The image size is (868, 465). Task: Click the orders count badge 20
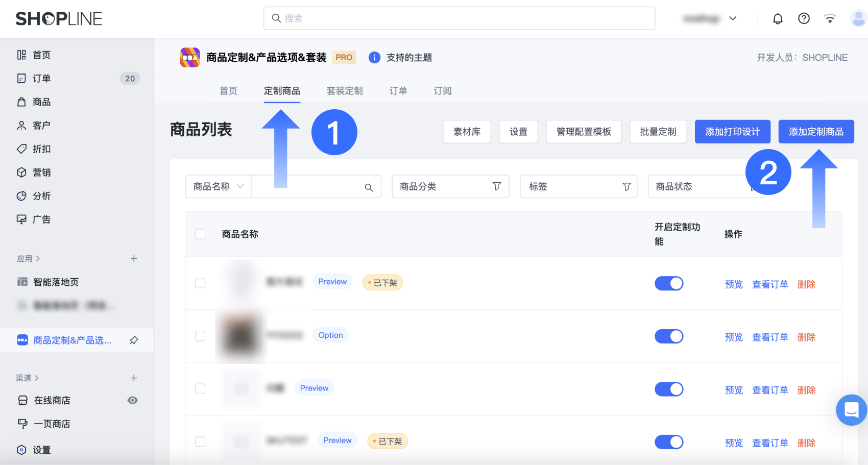pos(130,78)
